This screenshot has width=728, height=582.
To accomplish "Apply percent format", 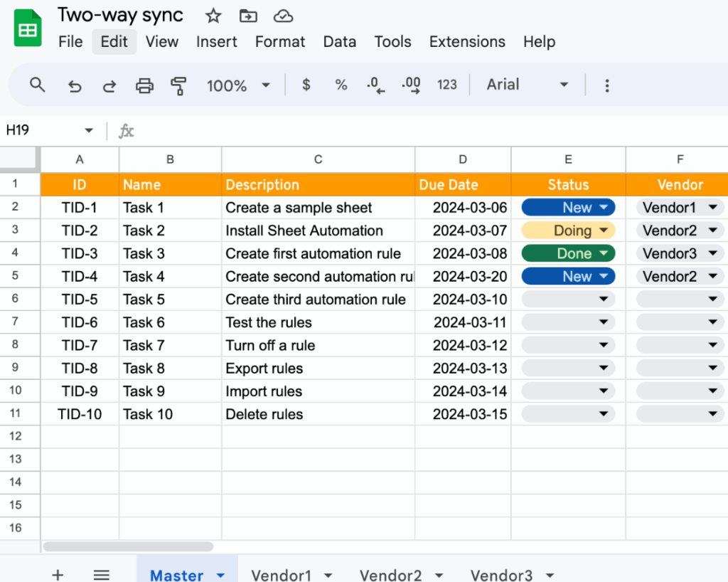I will [341, 85].
